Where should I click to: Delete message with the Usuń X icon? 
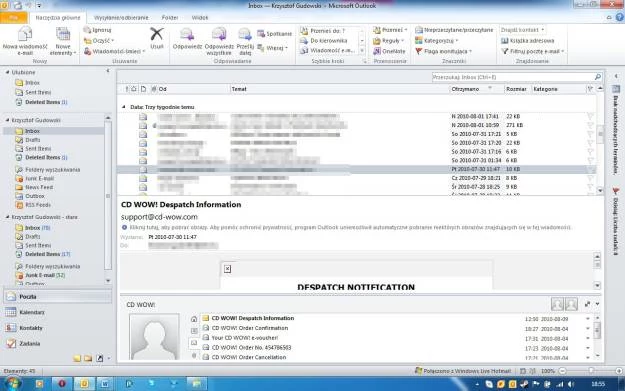(157, 39)
